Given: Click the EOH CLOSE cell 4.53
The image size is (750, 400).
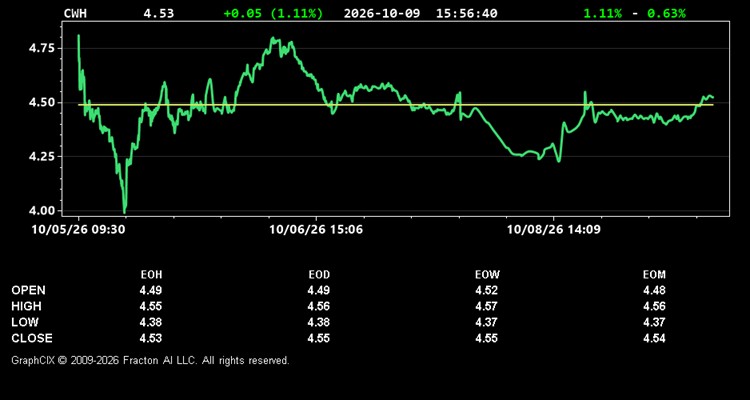Looking at the screenshot, I should click(151, 338).
